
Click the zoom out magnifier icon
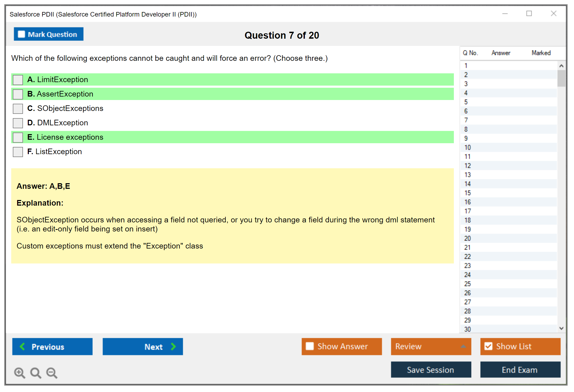tap(52, 373)
